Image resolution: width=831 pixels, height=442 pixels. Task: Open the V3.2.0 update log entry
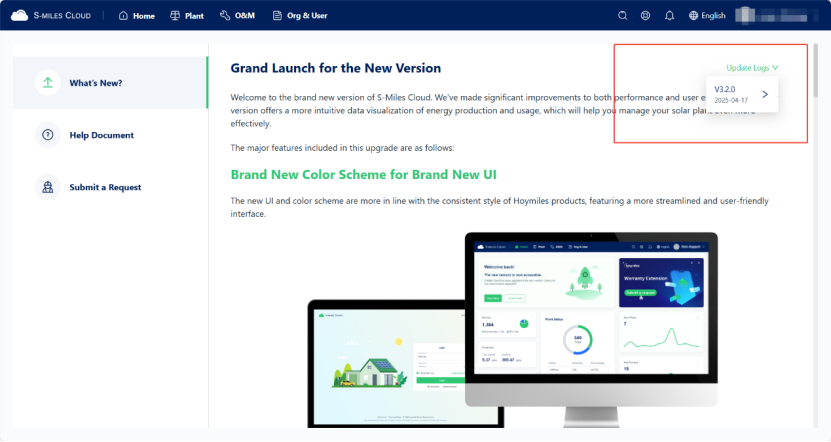[742, 94]
